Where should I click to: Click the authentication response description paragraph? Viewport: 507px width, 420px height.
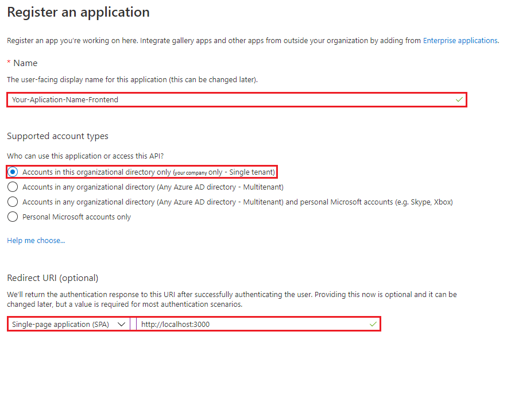tap(232, 299)
